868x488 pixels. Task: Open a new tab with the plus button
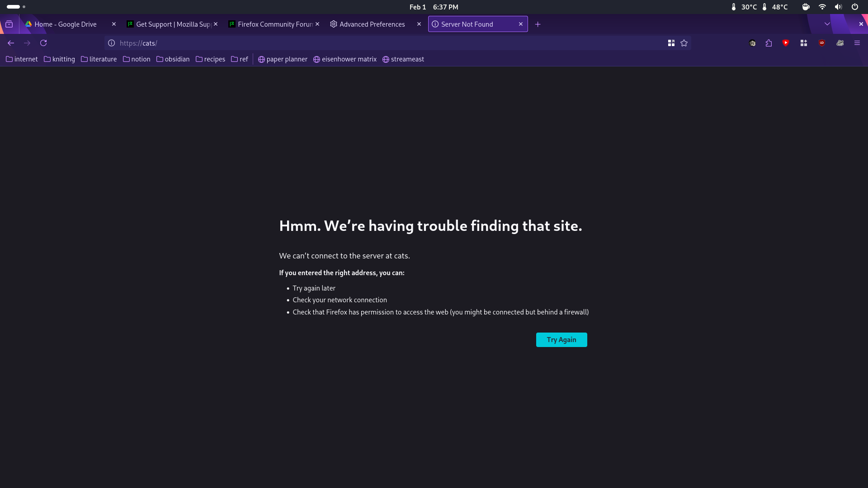click(538, 24)
